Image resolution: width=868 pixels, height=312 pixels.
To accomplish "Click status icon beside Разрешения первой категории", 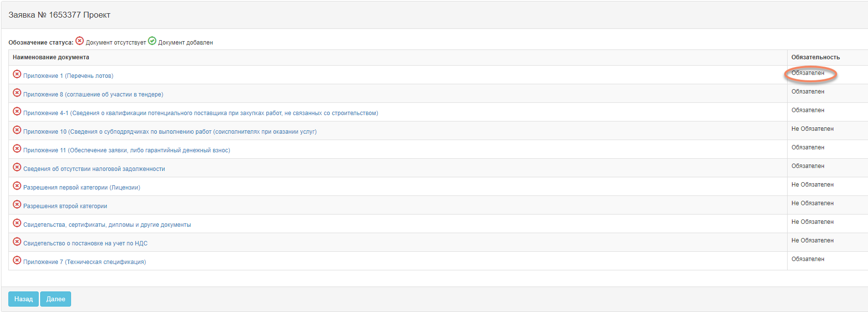I will [x=17, y=186].
